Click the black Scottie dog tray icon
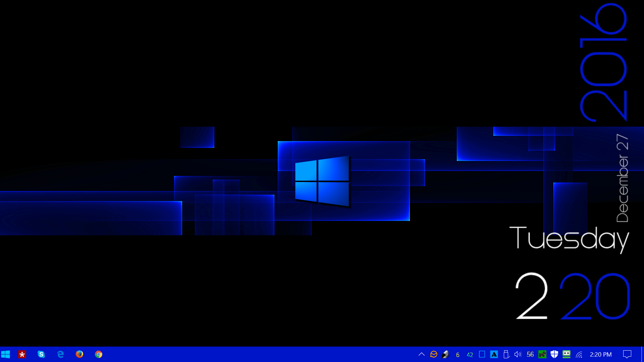The width and height of the screenshot is (644, 362). (542, 354)
